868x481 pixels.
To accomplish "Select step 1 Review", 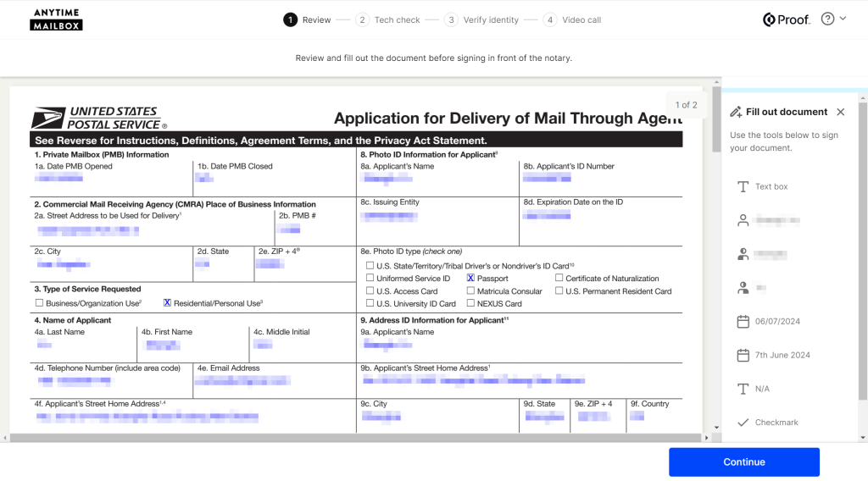I will click(307, 20).
